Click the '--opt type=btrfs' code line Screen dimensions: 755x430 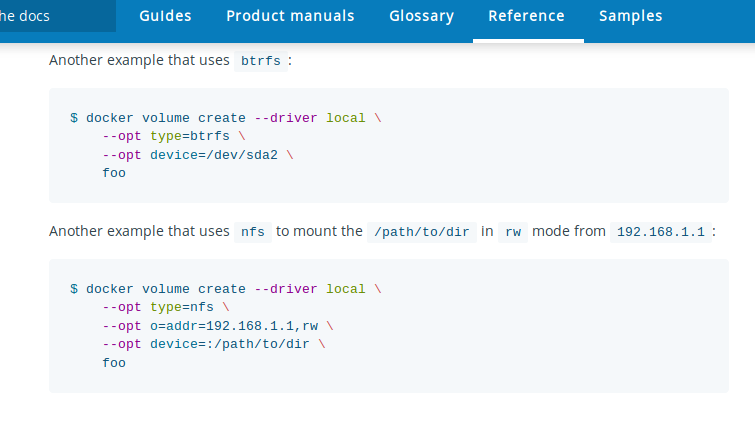click(174, 136)
